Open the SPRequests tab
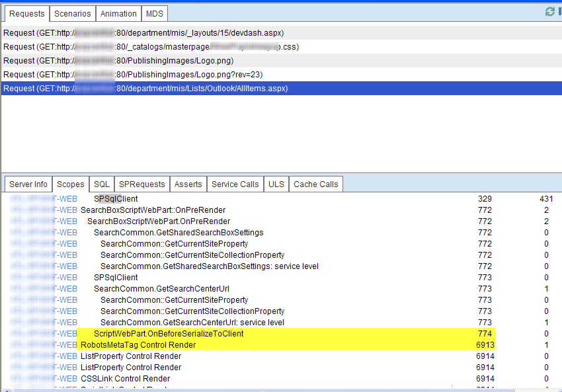 (x=142, y=184)
